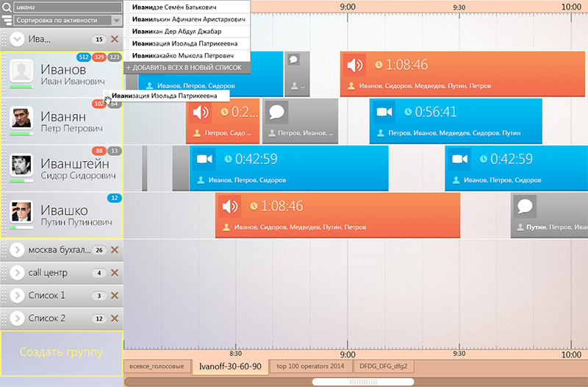Viewport: 588px width, 387px height.
Task: Select suggestion 'Иванихан Дер Абдул Джабар'
Action: 187,32
